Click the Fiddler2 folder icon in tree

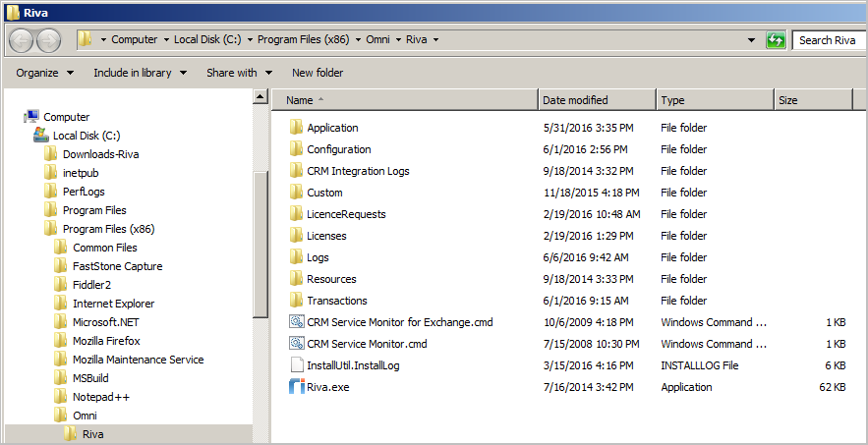coord(60,285)
